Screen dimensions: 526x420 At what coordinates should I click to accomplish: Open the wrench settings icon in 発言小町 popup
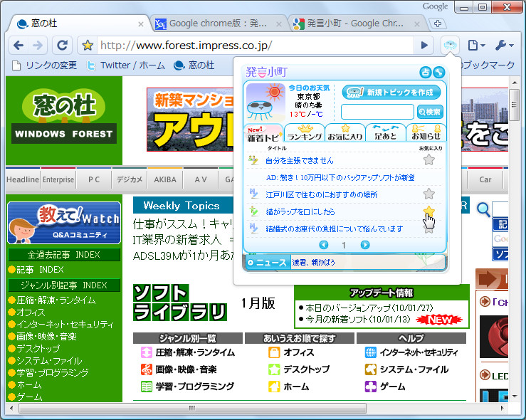click(x=438, y=72)
